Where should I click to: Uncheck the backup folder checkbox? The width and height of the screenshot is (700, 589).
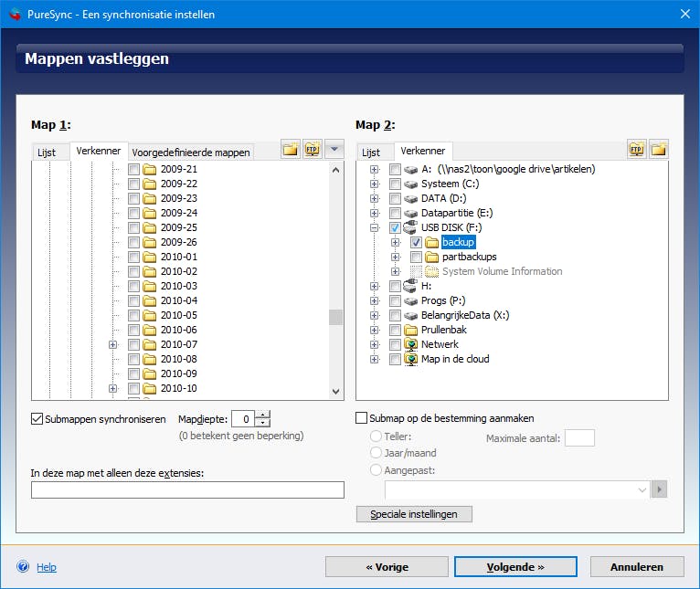pyautogui.click(x=416, y=242)
